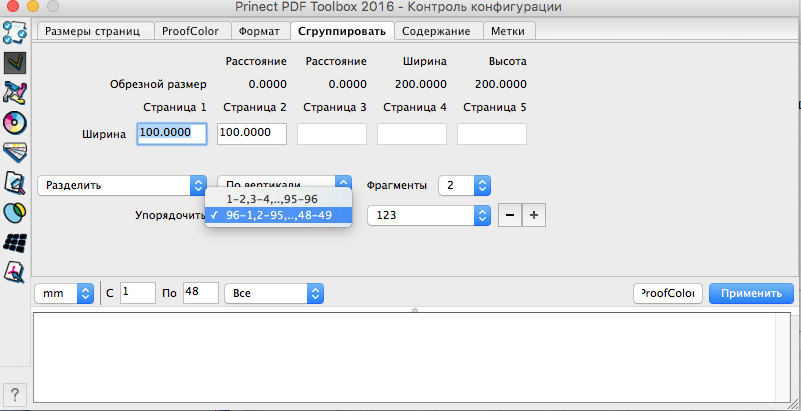Open the black grid imposition icon
Viewport: 801px width, 411px height.
tap(15, 242)
